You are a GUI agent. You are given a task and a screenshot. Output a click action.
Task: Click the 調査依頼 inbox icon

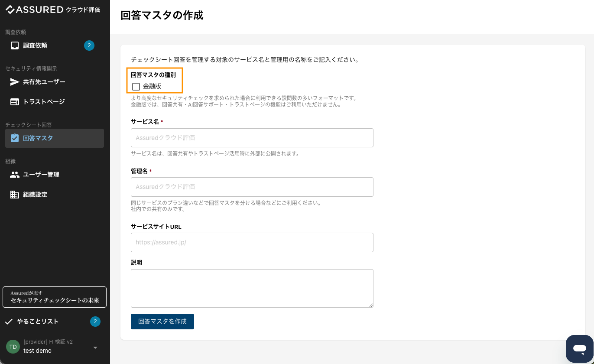[15, 45]
